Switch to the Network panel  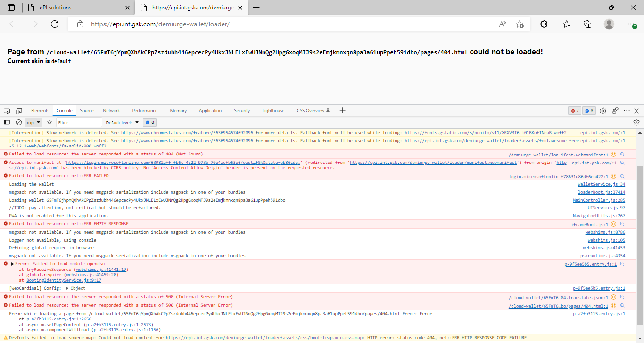pos(111,110)
